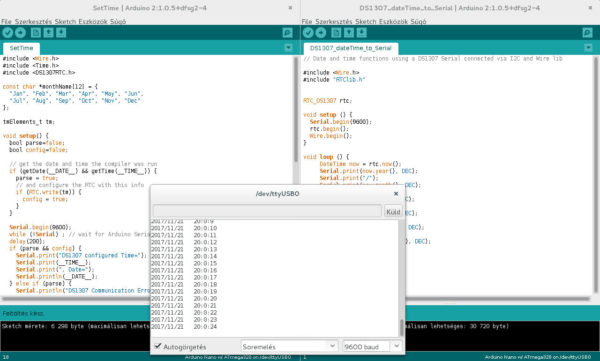Create new sketch in SetTime window
The height and width of the screenshot is (361, 600).
tap(36, 33)
